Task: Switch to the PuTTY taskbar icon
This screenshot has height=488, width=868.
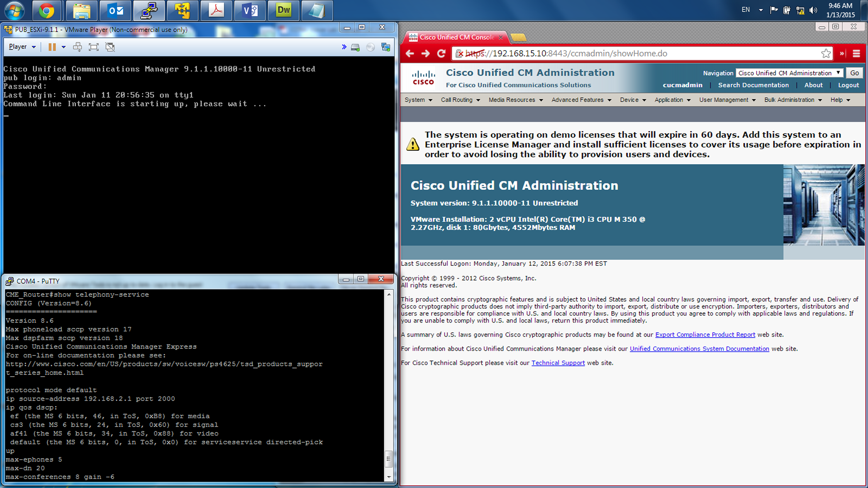Action: click(149, 11)
